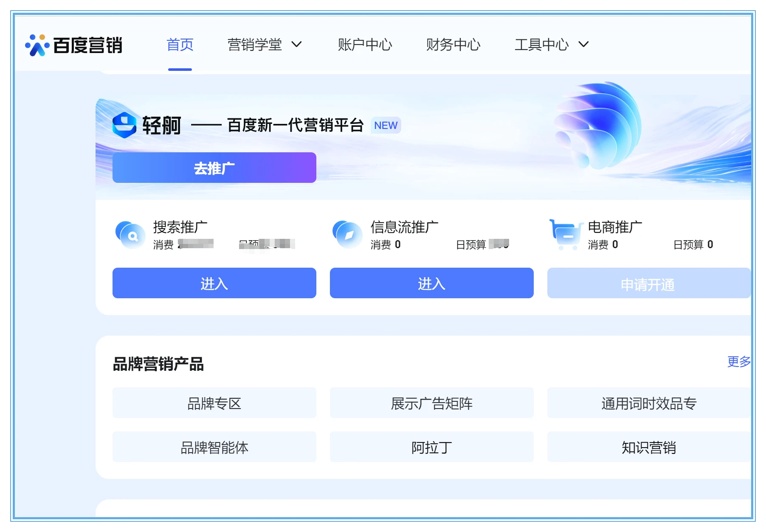The image size is (766, 532).
Task: Enter 搜索推广 via its 进入 button
Action: 214,283
